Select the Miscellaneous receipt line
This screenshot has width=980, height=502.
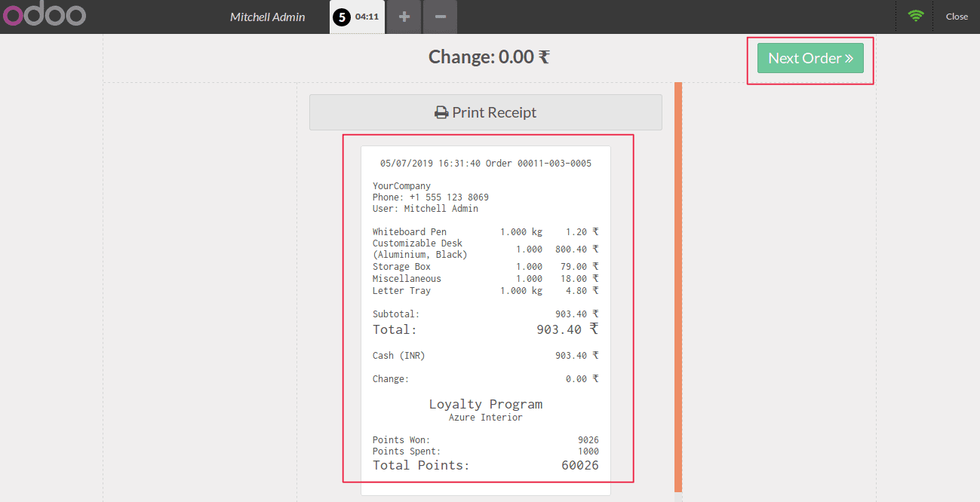coord(486,279)
